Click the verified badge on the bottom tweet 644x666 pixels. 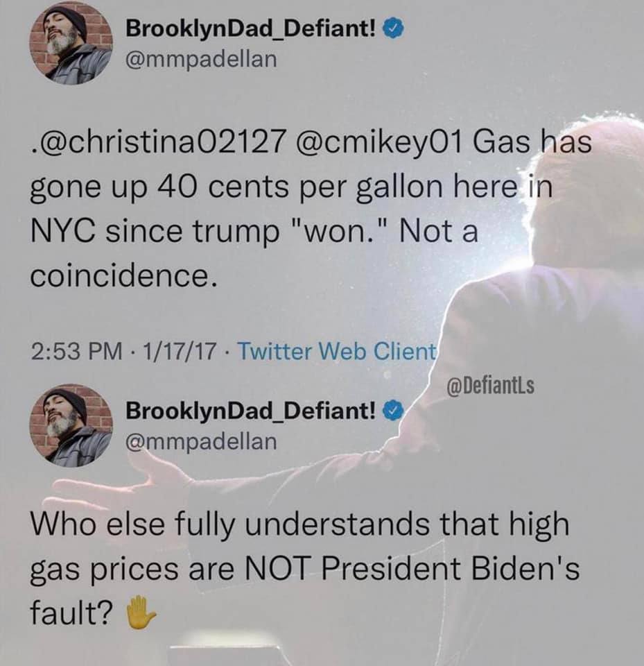tap(394, 411)
